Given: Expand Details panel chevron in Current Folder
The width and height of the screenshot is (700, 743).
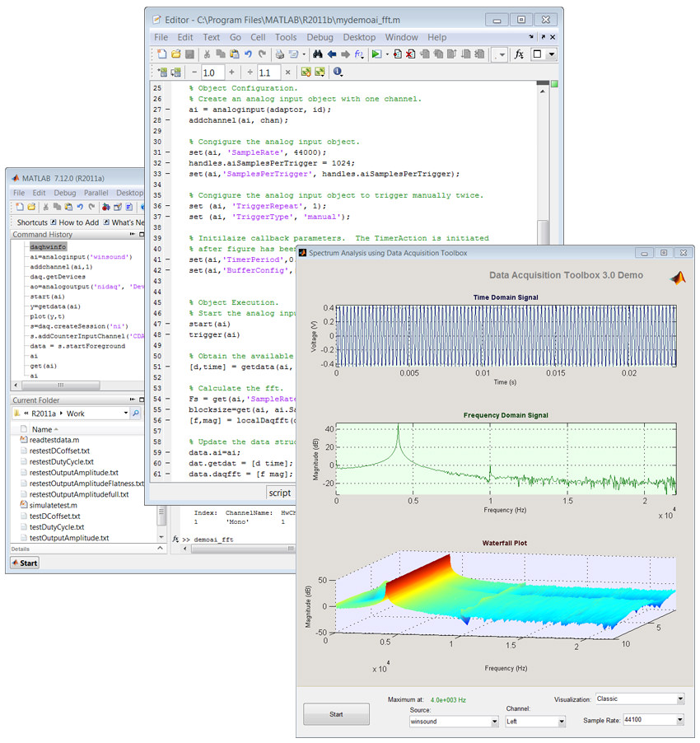Looking at the screenshot, I should click(160, 549).
